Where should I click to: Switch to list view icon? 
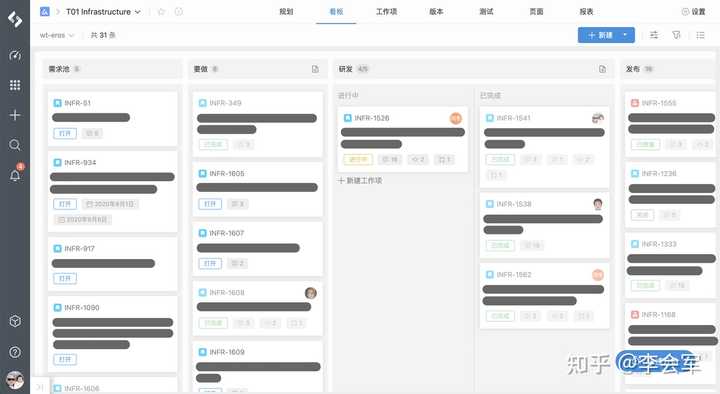pos(700,35)
